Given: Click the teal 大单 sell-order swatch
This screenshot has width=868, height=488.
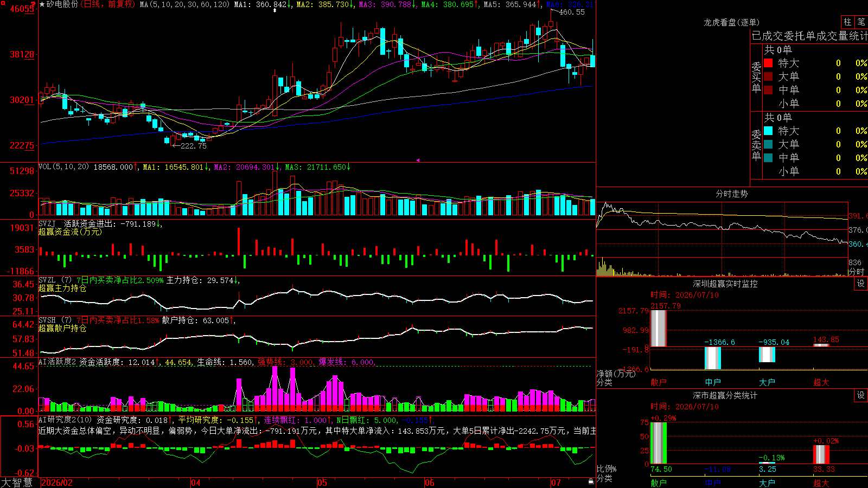Looking at the screenshot, I should pyautogui.click(x=768, y=144).
